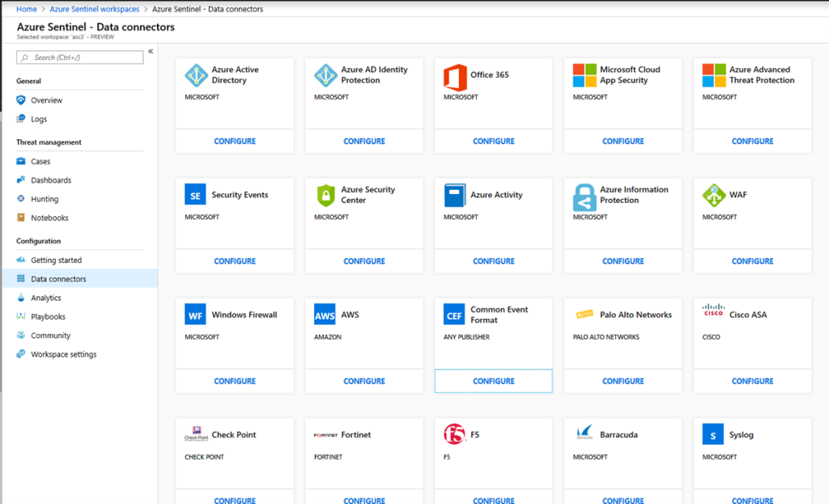Click the Office 365 logo icon
The image size is (829, 504).
(455, 75)
